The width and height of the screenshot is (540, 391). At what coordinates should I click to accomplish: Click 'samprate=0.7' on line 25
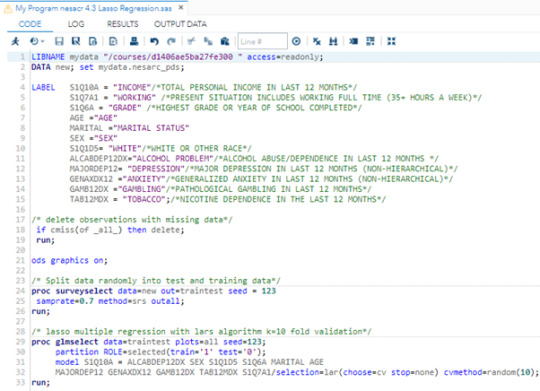65,301
